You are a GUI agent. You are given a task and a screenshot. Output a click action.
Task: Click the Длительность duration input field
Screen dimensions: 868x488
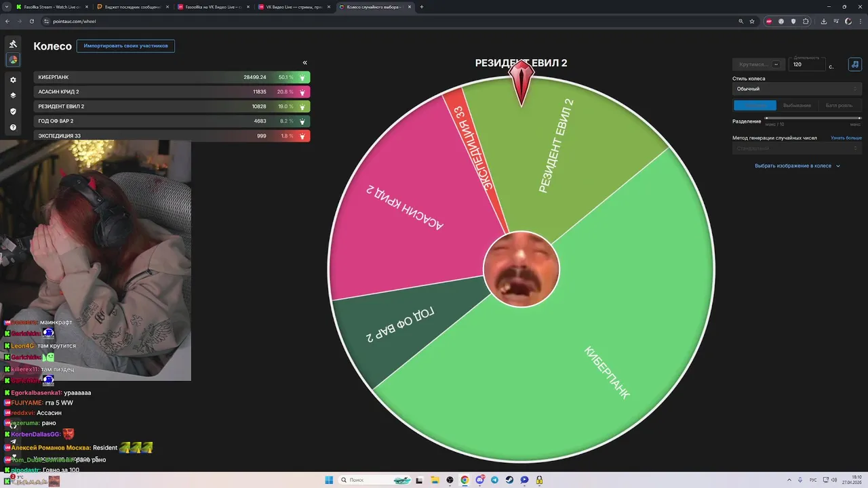click(x=807, y=65)
